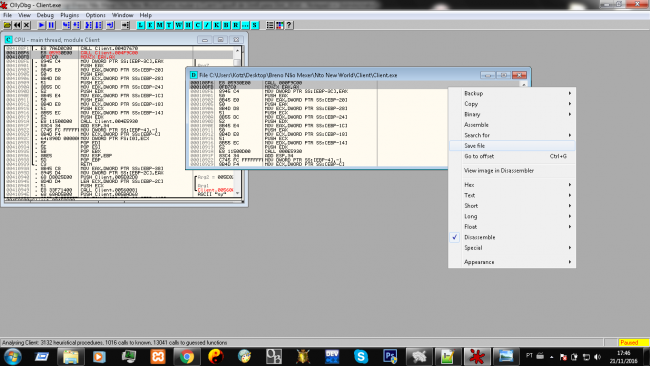This screenshot has width=650, height=366.
Task: Run the program with the play icon
Action: 41,25
